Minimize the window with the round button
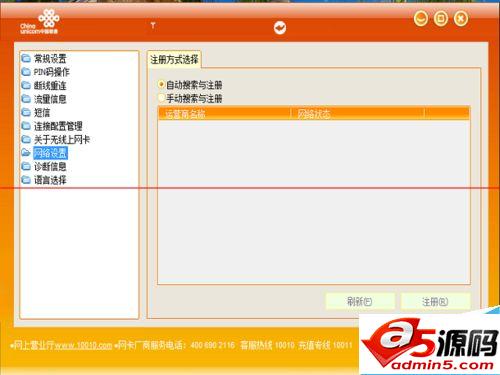The image size is (500, 375). (x=421, y=18)
